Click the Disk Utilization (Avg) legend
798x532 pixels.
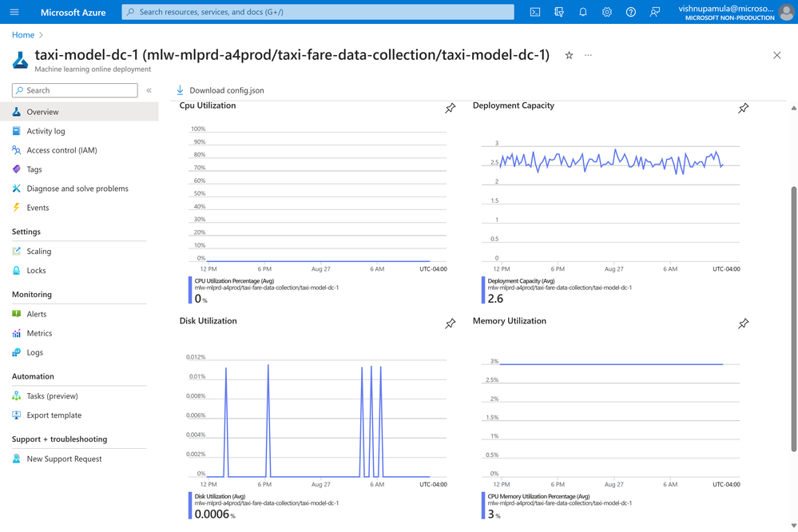pos(220,496)
